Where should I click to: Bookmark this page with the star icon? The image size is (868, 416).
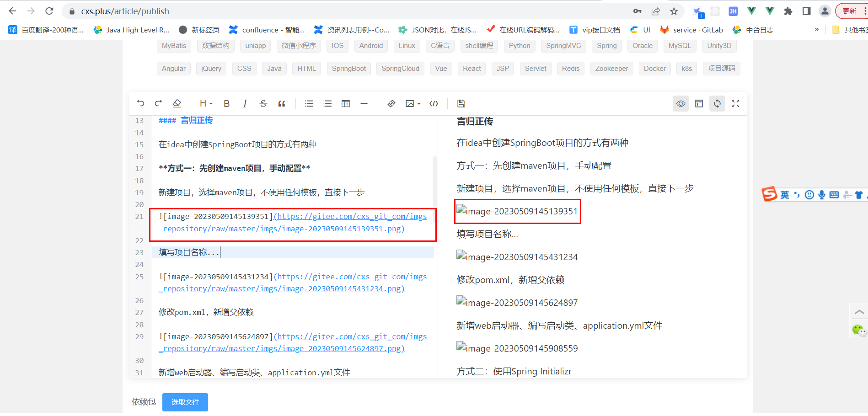coord(674,11)
